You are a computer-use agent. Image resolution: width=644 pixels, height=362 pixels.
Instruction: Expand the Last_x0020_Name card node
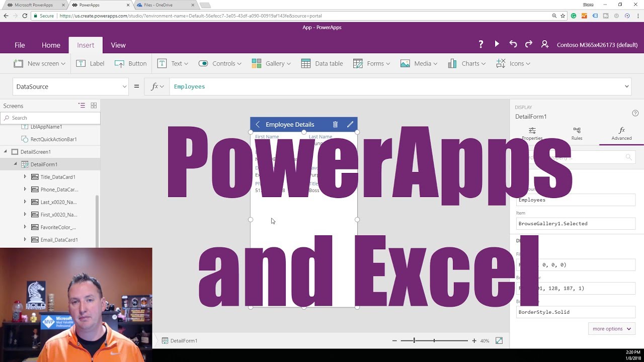tap(25, 202)
